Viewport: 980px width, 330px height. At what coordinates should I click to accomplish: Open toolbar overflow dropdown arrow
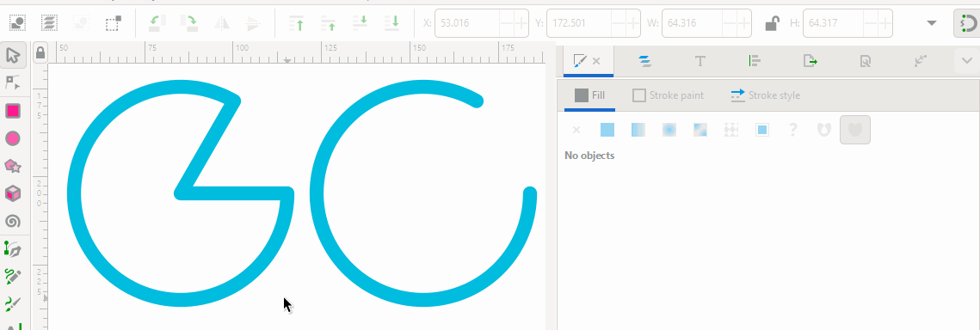point(932,24)
